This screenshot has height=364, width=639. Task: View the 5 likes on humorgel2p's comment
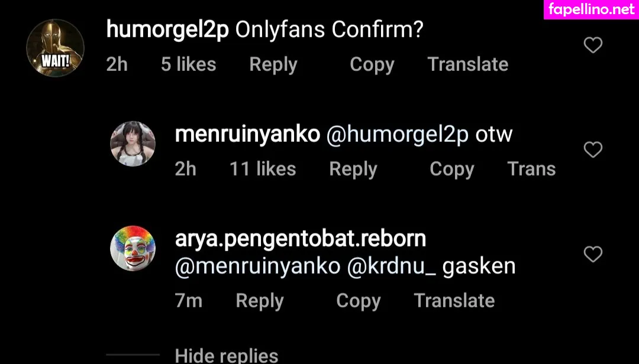pos(188,64)
